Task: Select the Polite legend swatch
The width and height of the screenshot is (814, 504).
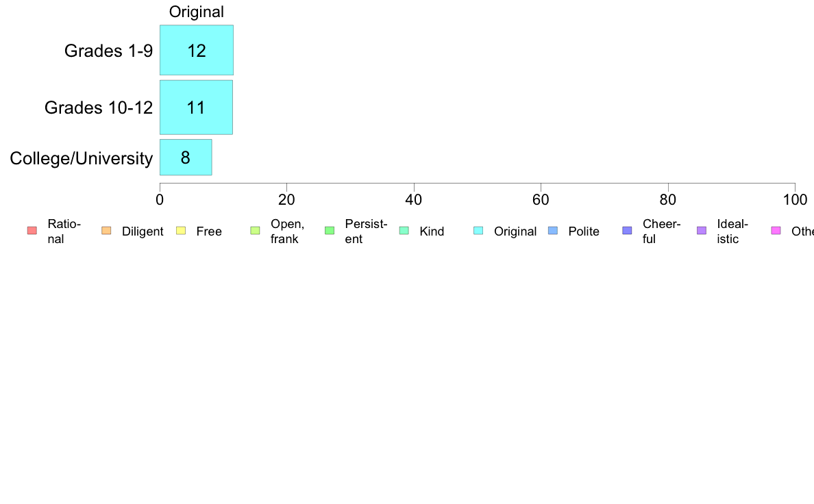Action: [553, 231]
